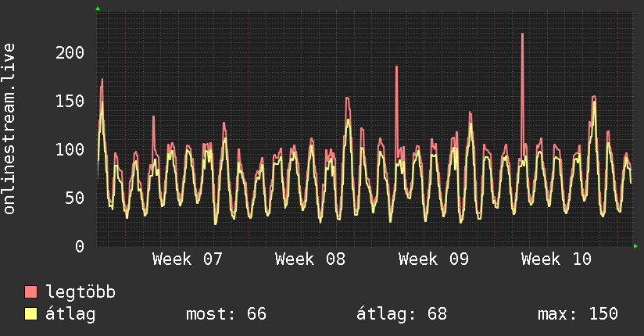Click the 200 y-axis label

[x=70, y=52]
